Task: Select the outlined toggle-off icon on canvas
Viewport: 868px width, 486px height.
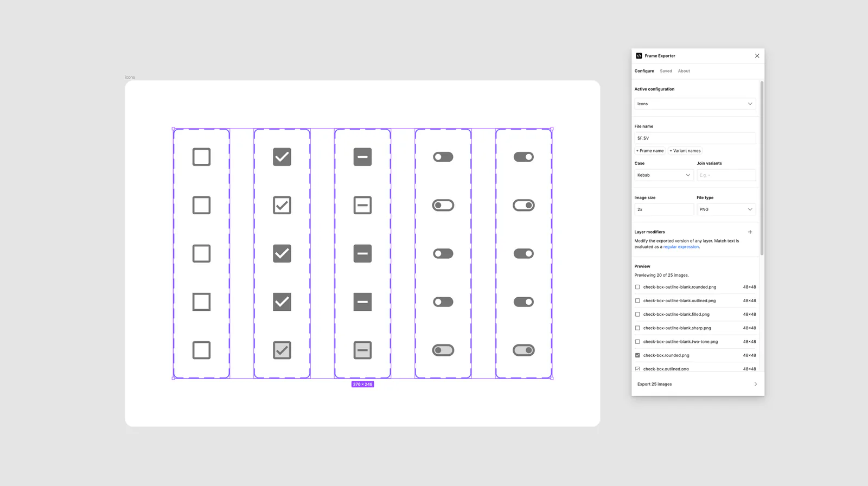Action: click(443, 205)
